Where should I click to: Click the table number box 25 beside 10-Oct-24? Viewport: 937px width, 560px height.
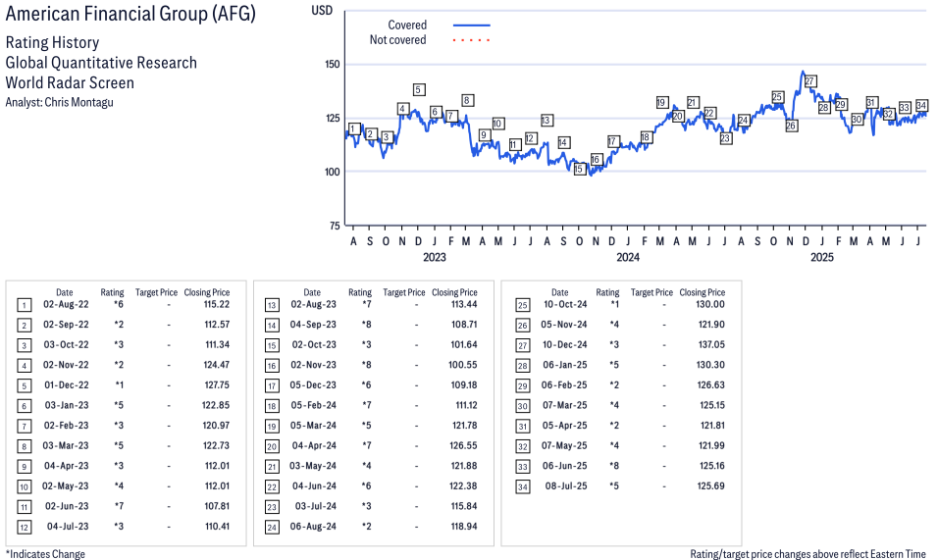[x=522, y=306]
